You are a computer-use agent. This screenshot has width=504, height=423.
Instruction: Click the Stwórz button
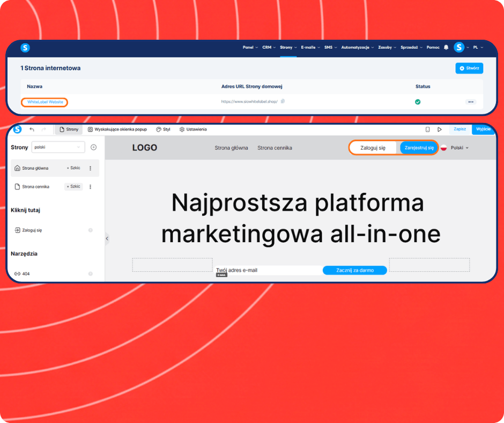[x=469, y=68]
